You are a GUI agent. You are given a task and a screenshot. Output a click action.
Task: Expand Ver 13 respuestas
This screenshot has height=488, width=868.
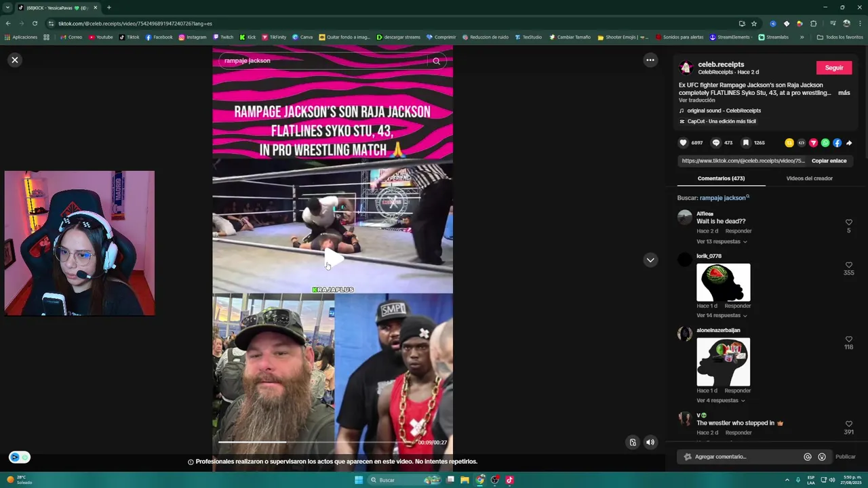coord(722,242)
